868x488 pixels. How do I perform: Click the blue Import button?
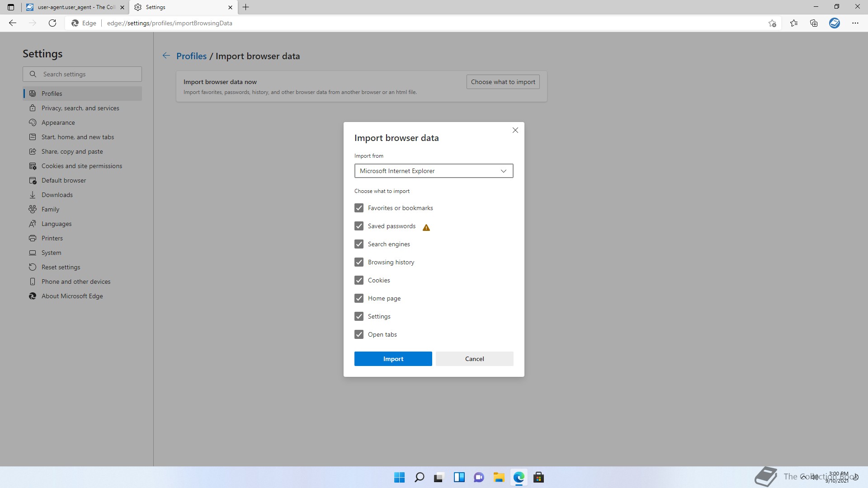(x=393, y=359)
